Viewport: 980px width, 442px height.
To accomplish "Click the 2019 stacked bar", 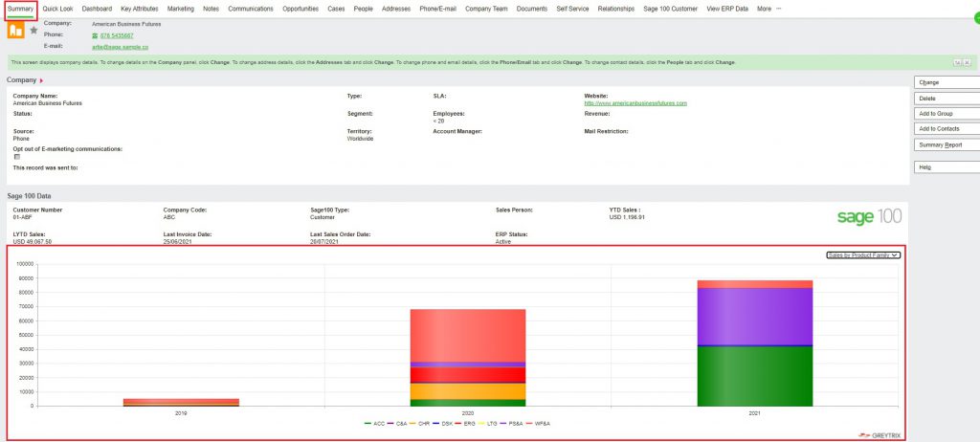I will tap(181, 403).
